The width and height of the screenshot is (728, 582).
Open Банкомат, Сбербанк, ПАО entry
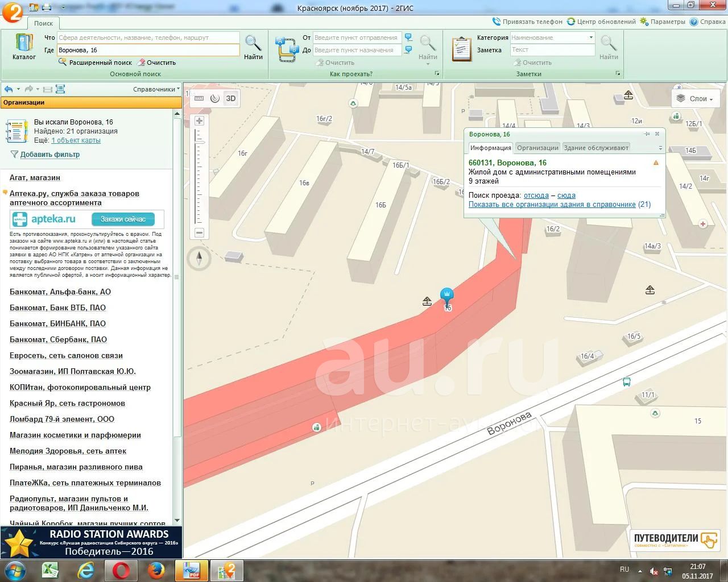(58, 339)
